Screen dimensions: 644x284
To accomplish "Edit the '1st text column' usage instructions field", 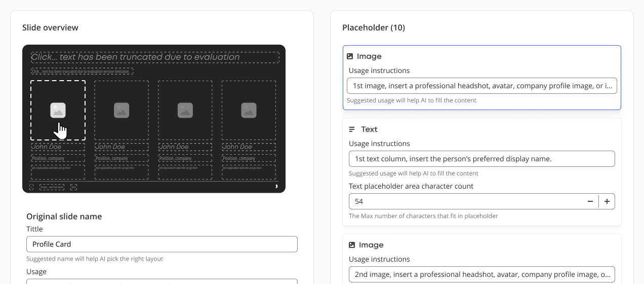I will [482, 159].
